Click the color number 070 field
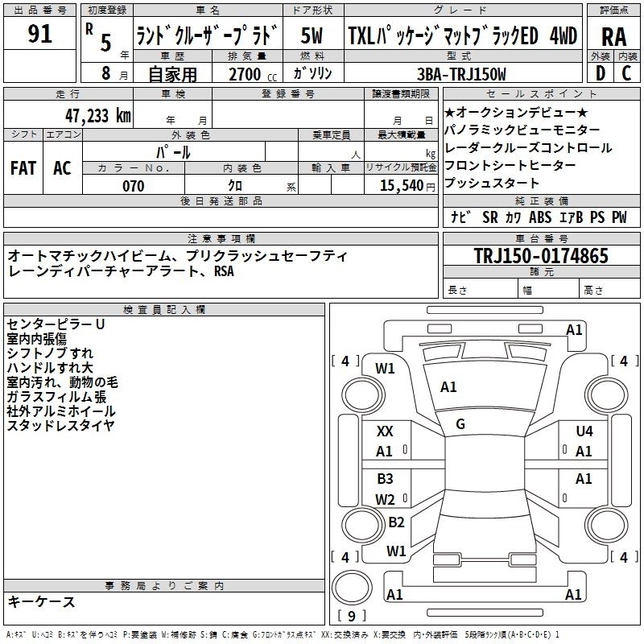 pos(134,185)
